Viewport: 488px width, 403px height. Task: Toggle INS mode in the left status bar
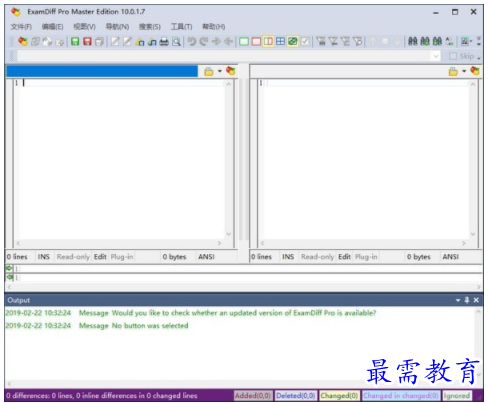tap(43, 257)
